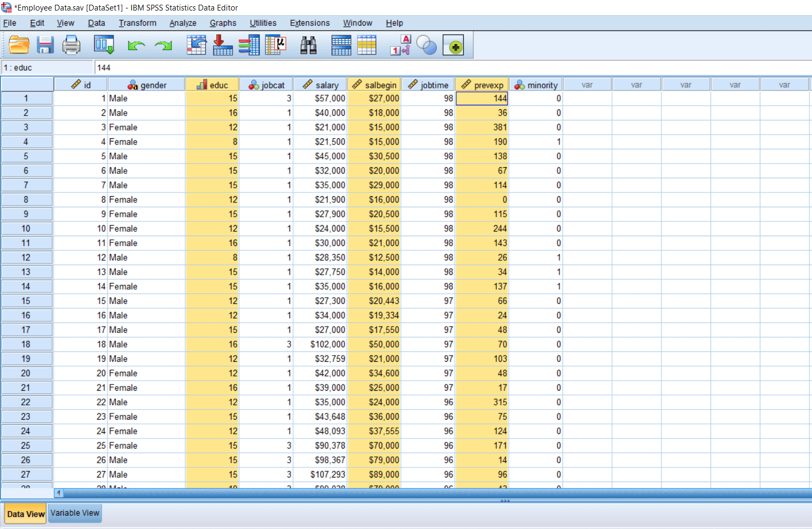Screen dimensions: 812x529
Task: Click the prevexp cell 244
Action: (x=482, y=229)
